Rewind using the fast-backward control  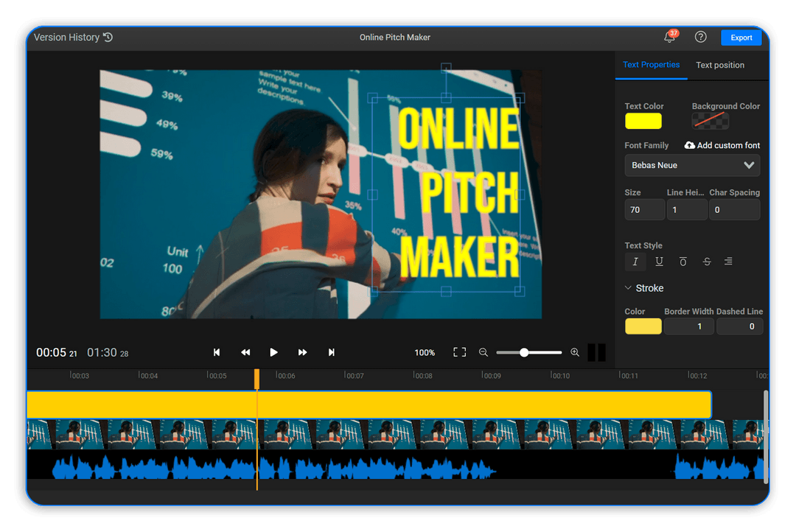(x=245, y=352)
